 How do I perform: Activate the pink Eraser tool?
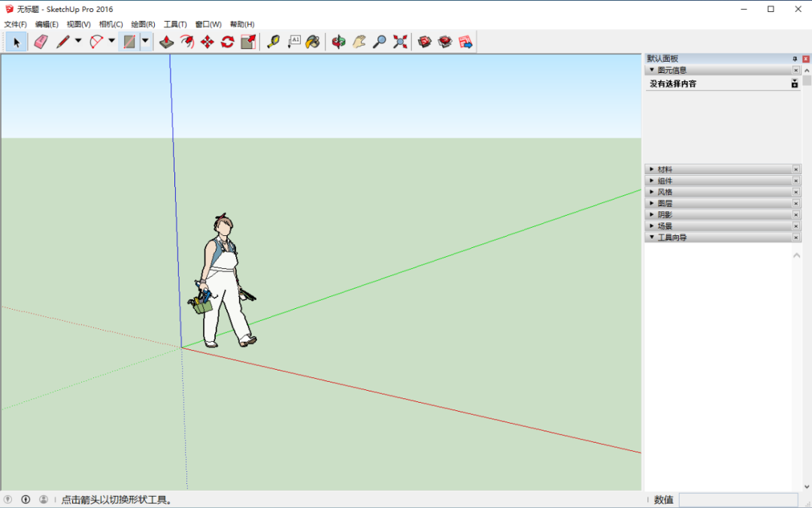pos(41,42)
